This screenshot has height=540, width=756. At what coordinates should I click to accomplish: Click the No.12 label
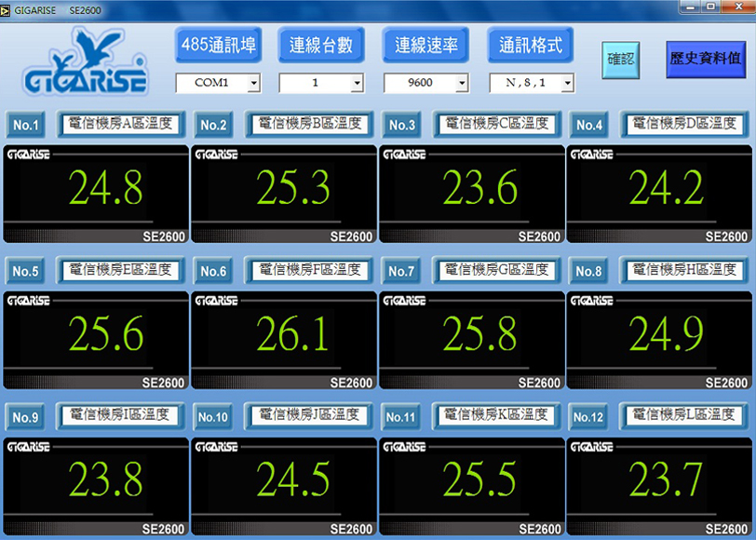click(588, 416)
